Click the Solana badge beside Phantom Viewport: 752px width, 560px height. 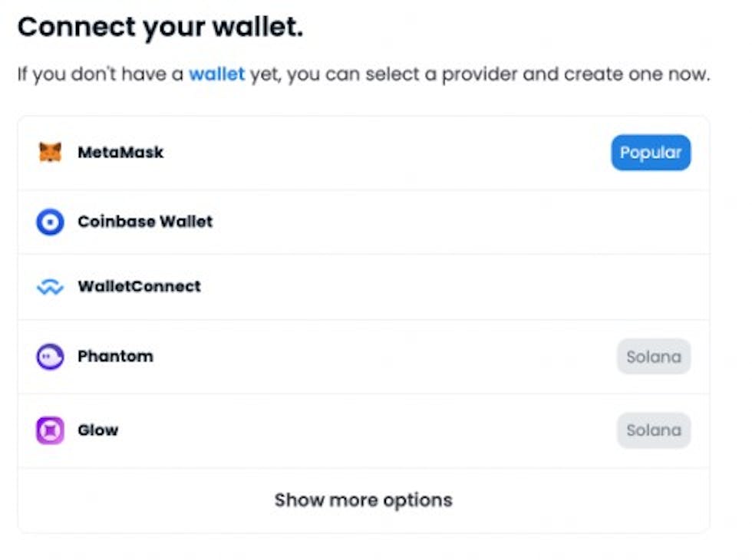[654, 356]
